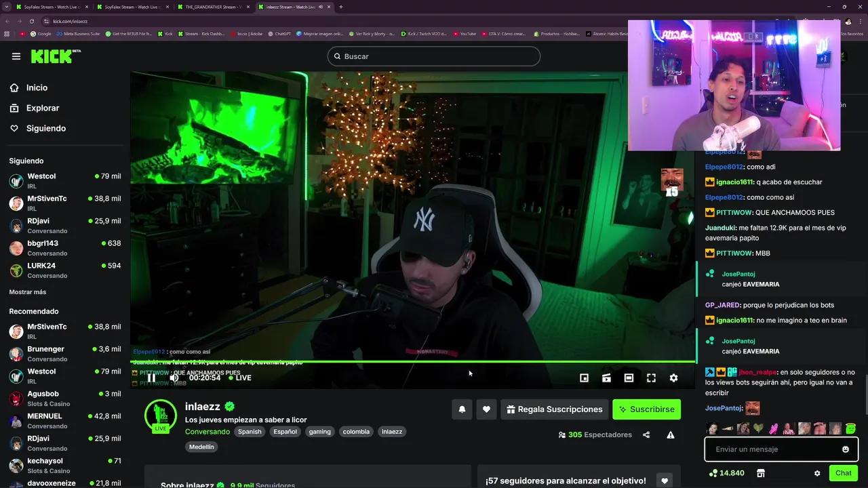Share the stream via share icon
The image size is (868, 488).
click(x=646, y=435)
